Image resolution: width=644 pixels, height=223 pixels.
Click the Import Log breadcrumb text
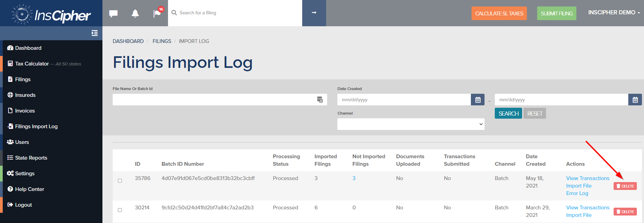(x=194, y=41)
